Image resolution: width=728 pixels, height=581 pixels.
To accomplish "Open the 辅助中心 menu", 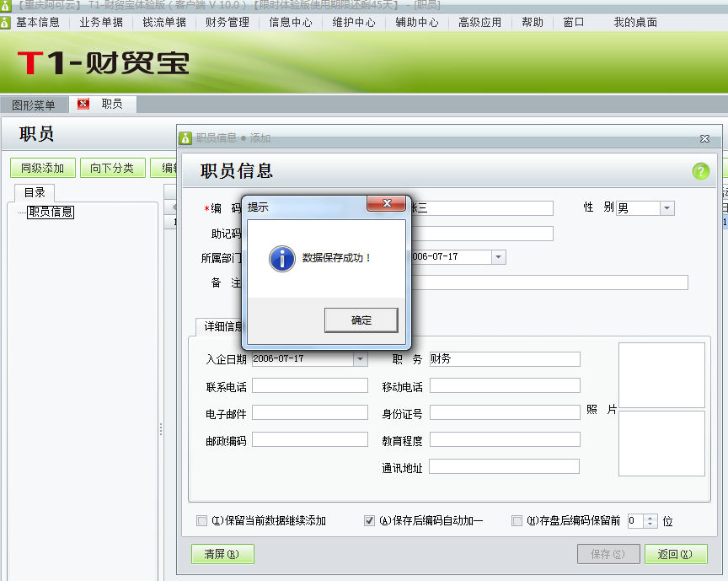I will [417, 22].
